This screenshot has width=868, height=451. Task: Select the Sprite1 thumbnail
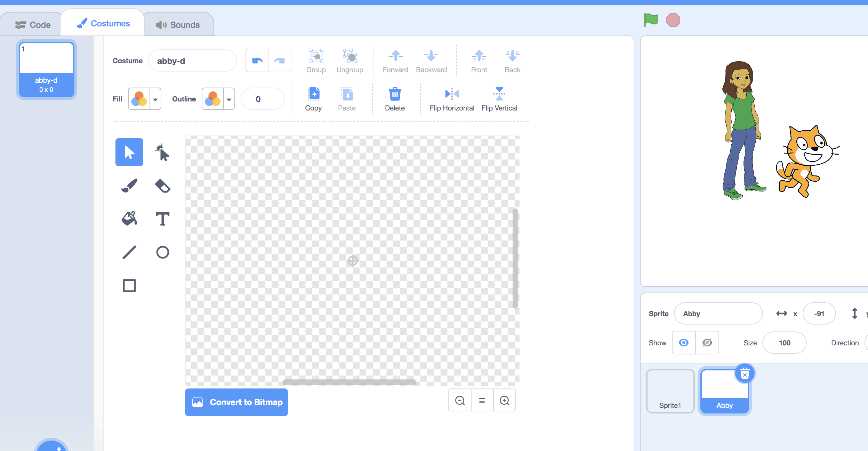(669, 391)
